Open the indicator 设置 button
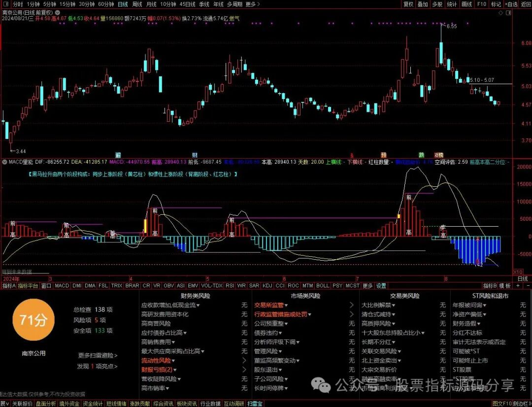 click(381, 286)
